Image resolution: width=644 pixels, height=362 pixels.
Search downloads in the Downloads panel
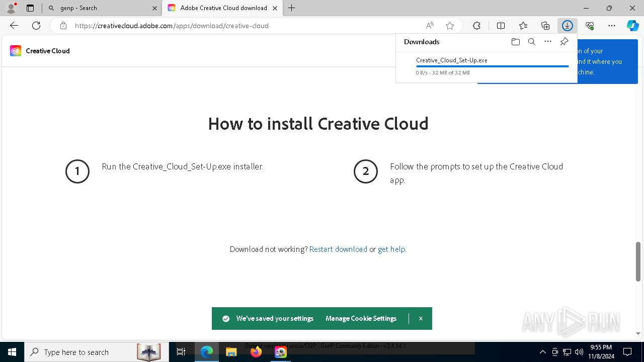[x=532, y=42]
